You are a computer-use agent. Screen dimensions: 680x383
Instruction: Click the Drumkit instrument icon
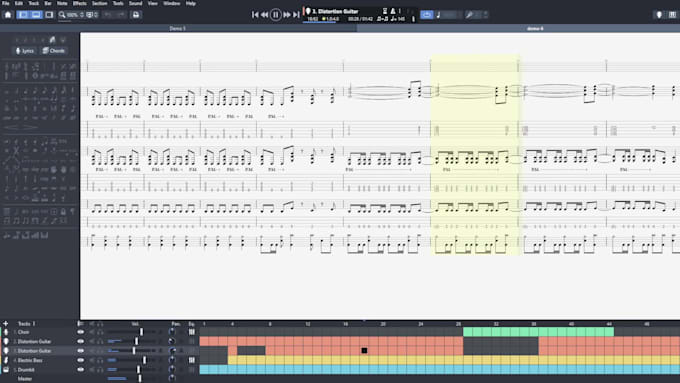(6, 370)
